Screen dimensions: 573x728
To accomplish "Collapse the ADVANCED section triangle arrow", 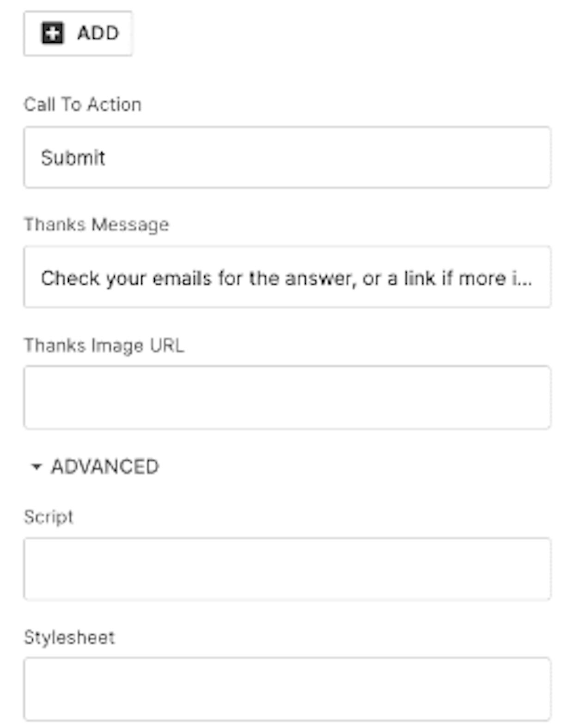I will point(36,467).
